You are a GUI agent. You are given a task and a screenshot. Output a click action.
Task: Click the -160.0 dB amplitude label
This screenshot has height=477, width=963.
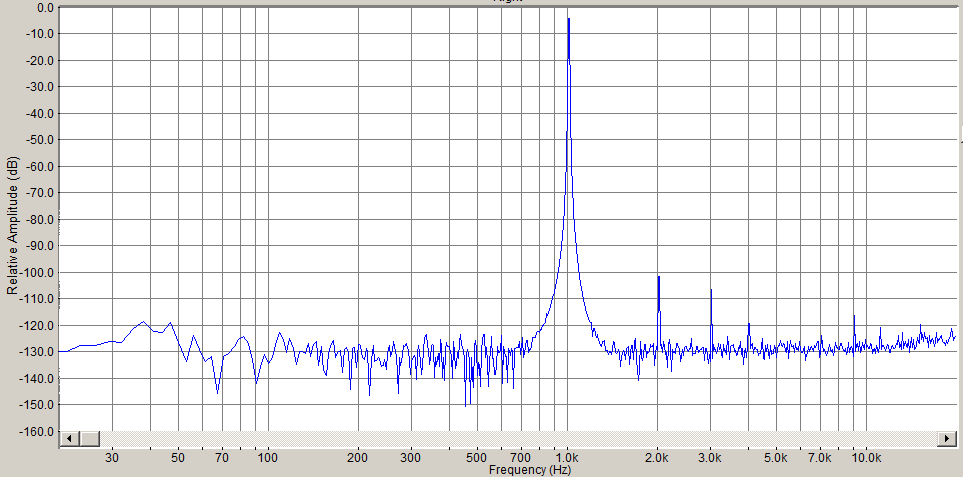(38, 431)
